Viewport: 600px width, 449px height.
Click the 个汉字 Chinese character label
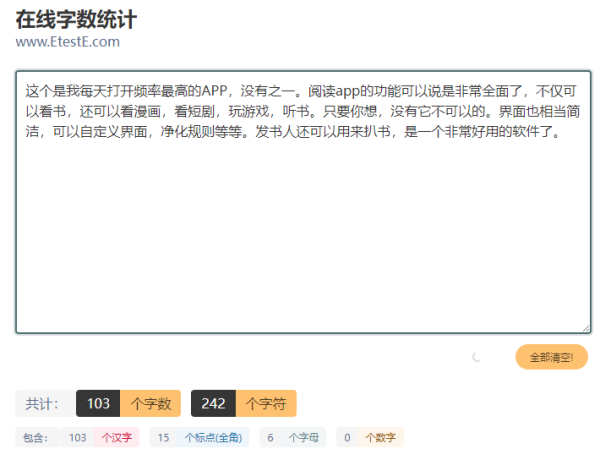click(117, 437)
